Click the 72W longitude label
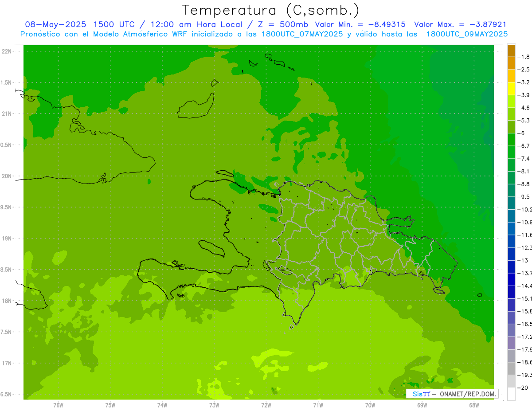The width and height of the screenshot is (532, 411). [x=266, y=405]
